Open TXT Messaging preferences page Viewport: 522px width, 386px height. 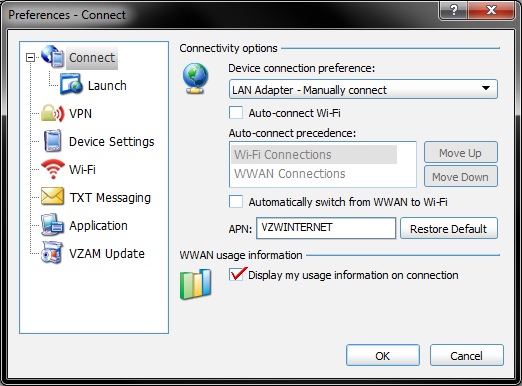110,198
